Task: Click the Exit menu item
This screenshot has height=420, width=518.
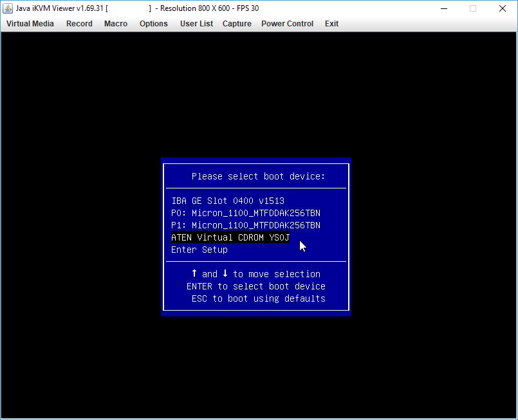Action: [331, 24]
